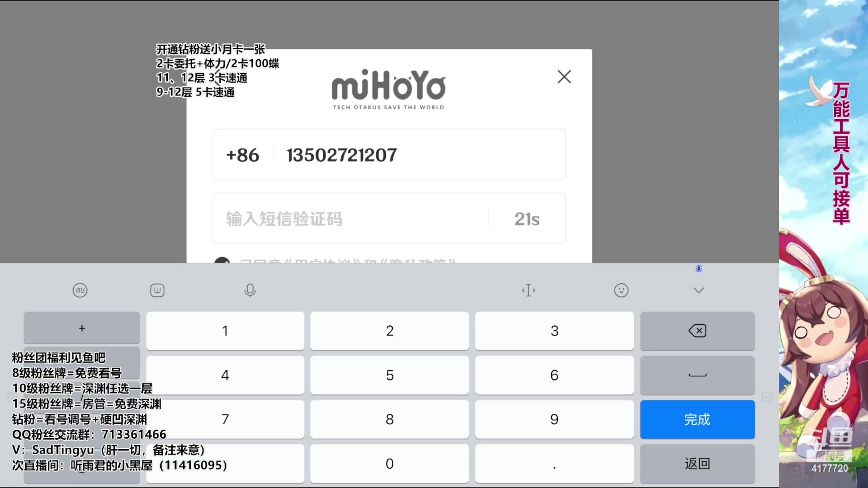868x488 pixels.
Task: Collapse the keyboard with the chevron
Action: (698, 290)
